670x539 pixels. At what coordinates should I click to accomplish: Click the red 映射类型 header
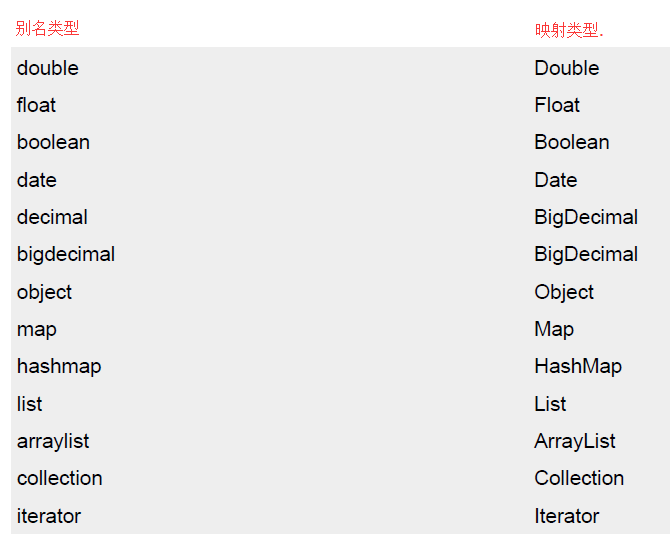click(x=569, y=30)
